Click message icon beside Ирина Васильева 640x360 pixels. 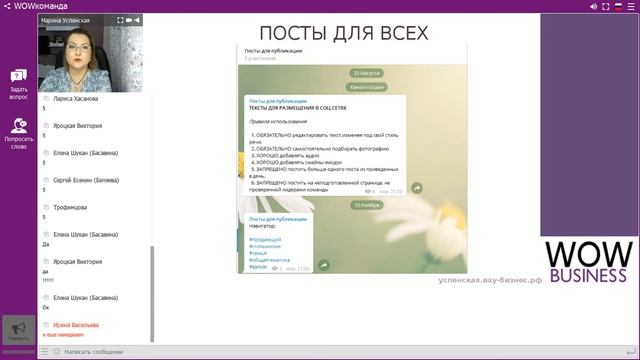click(x=46, y=325)
